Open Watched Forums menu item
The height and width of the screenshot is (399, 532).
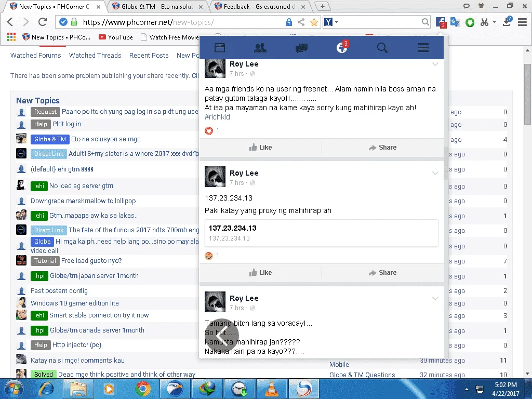tap(36, 55)
